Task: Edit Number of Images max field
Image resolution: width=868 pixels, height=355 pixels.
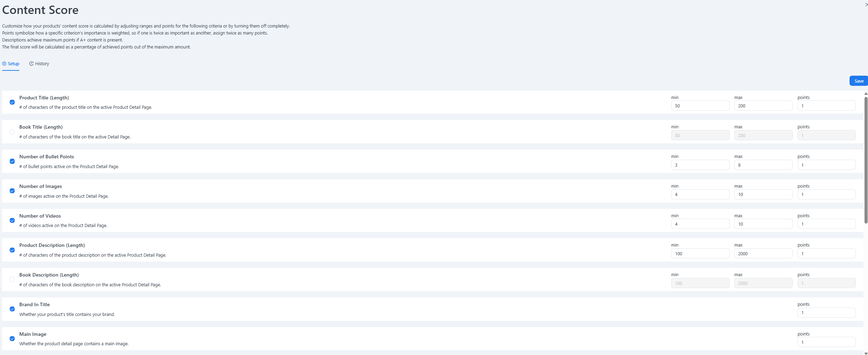Action: click(763, 194)
